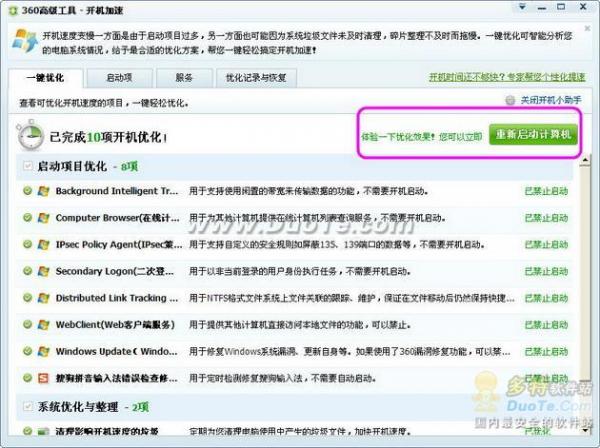Select the Distributed Link Tracking row name

tap(117, 298)
